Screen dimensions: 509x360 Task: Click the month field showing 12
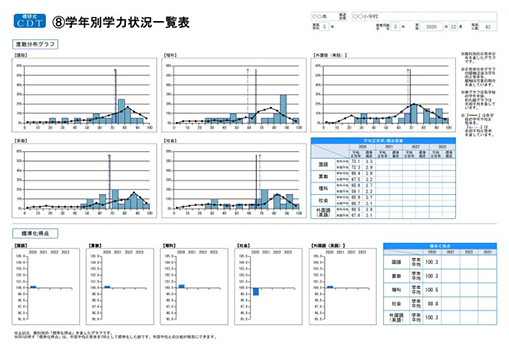click(454, 27)
